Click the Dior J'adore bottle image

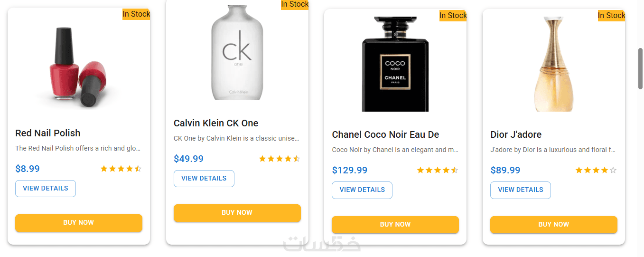pos(553,64)
